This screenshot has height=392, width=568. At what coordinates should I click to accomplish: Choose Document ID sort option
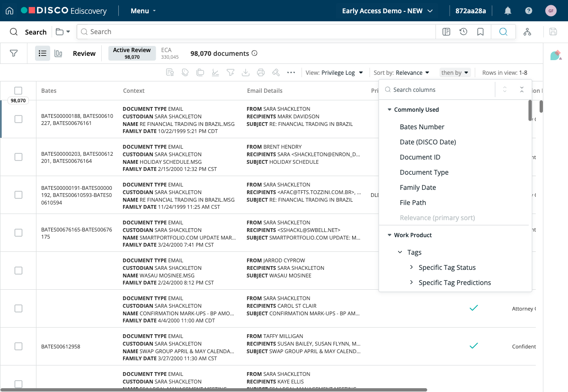point(420,157)
